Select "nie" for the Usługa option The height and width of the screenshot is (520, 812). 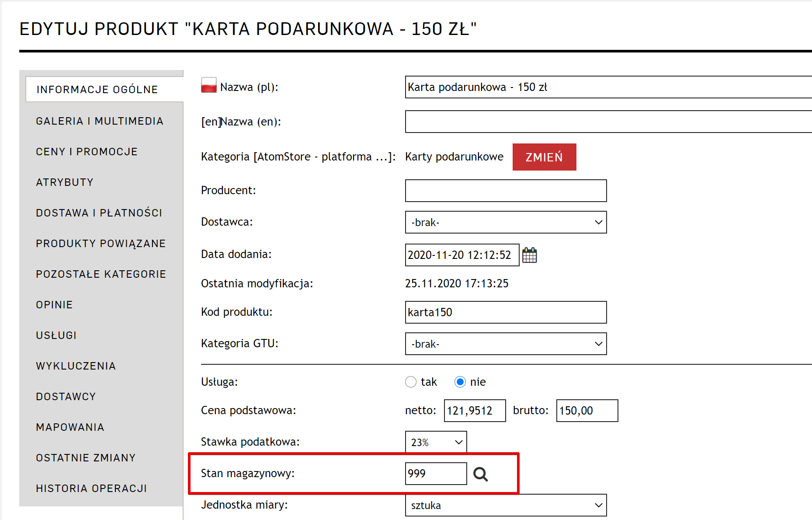tap(460, 382)
